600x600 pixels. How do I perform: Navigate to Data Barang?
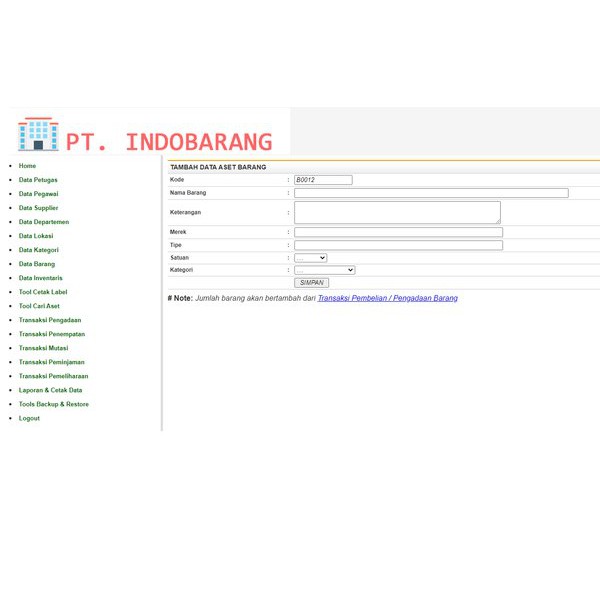pos(36,264)
